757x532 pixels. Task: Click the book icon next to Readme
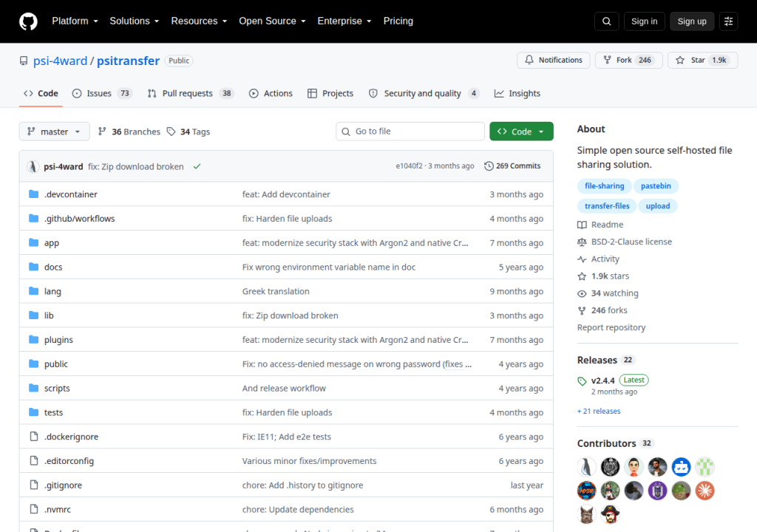582,225
